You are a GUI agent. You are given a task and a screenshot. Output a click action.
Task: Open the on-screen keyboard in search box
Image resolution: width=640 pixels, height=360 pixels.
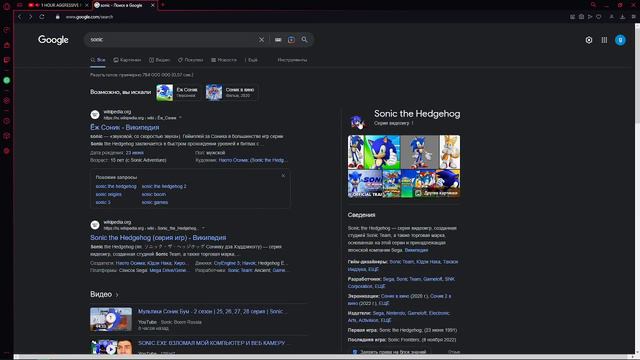coord(278,40)
